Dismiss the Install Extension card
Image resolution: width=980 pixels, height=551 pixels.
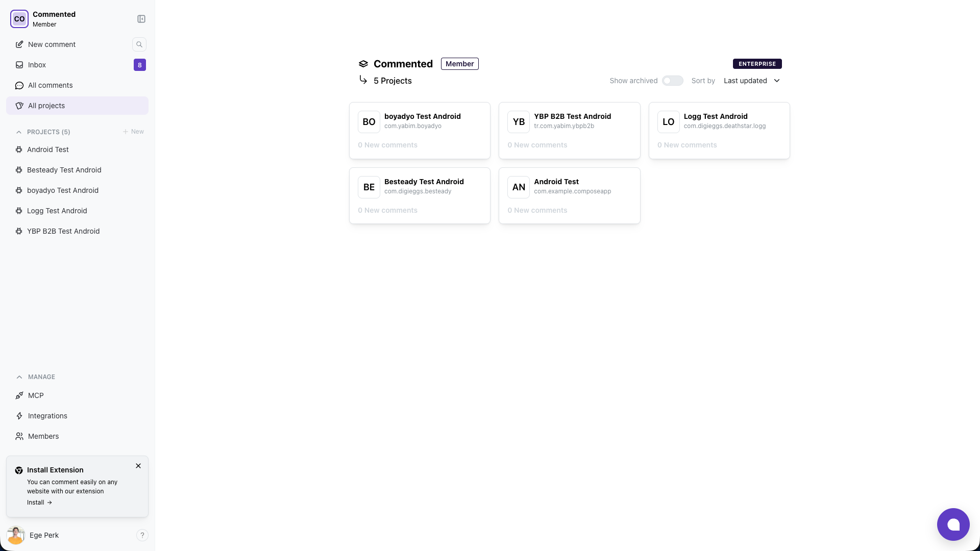click(x=138, y=466)
